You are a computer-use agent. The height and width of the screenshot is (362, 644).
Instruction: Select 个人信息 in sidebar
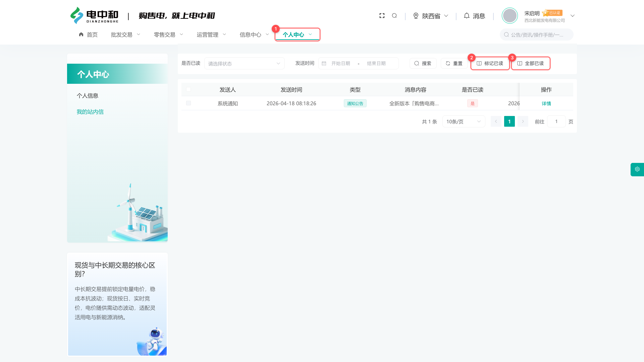pyautogui.click(x=87, y=96)
